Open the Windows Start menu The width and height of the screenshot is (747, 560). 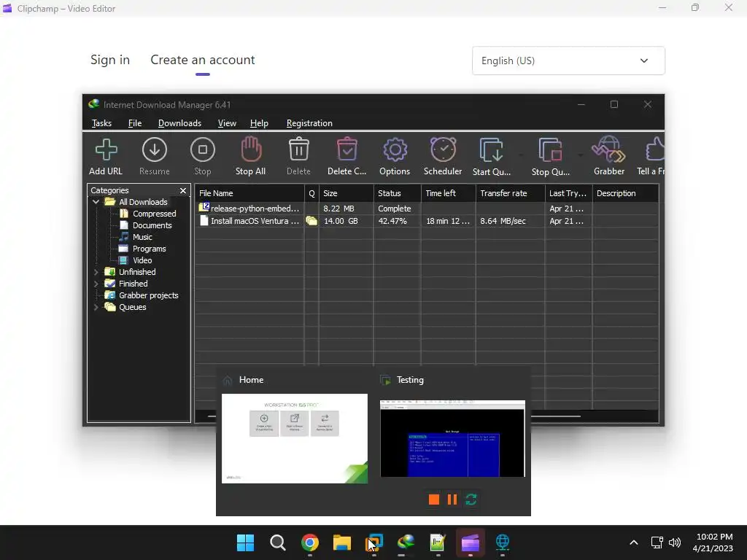click(245, 542)
